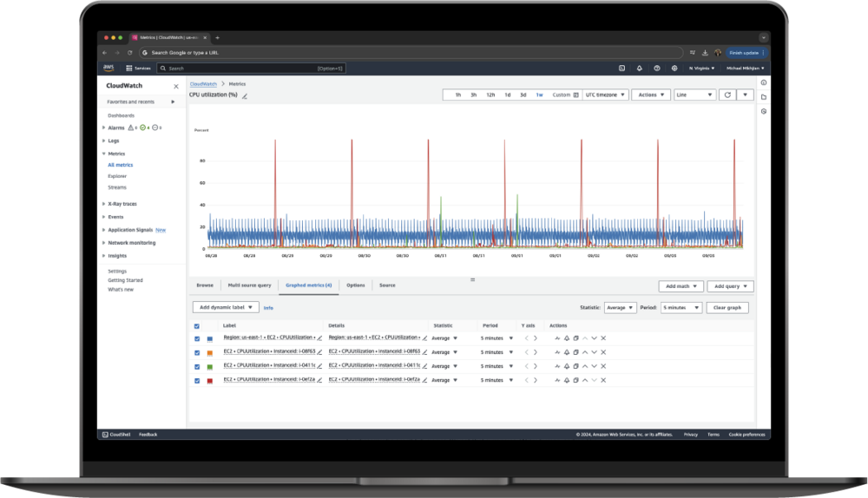
Task: Open the Actions dropdown
Action: tap(651, 95)
